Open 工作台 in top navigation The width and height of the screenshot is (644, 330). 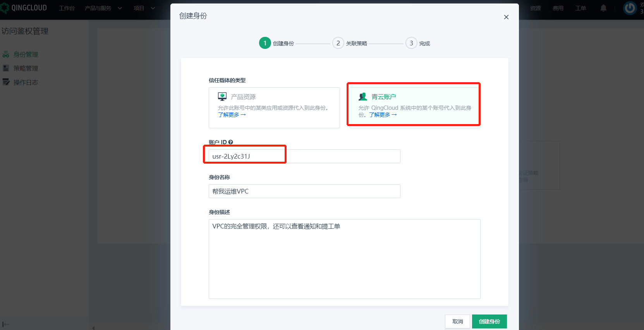[67, 8]
